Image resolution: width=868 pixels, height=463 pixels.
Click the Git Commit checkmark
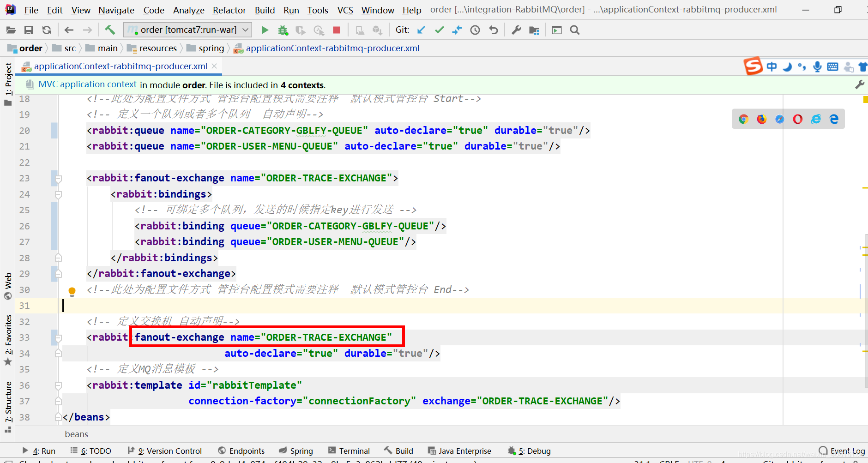point(439,30)
